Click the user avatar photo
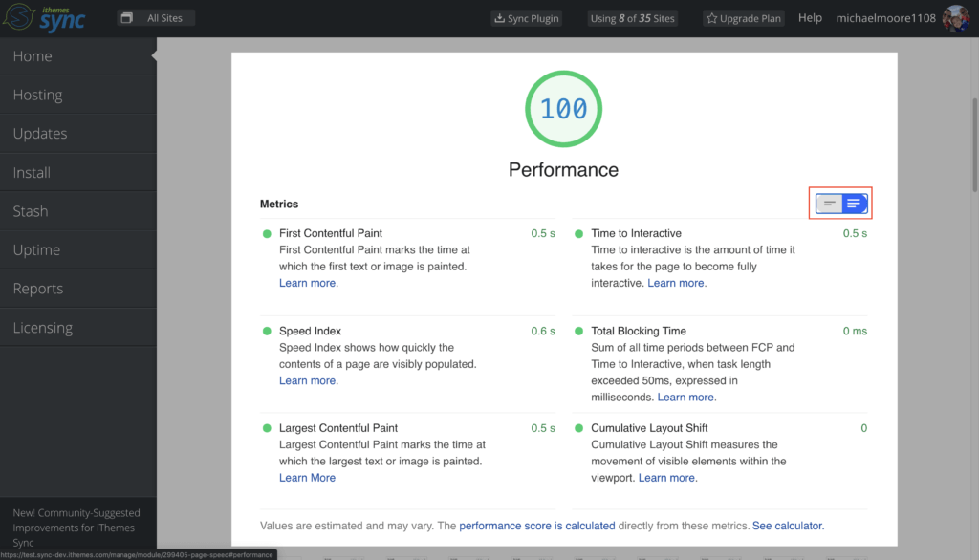The width and height of the screenshot is (979, 560). (956, 18)
